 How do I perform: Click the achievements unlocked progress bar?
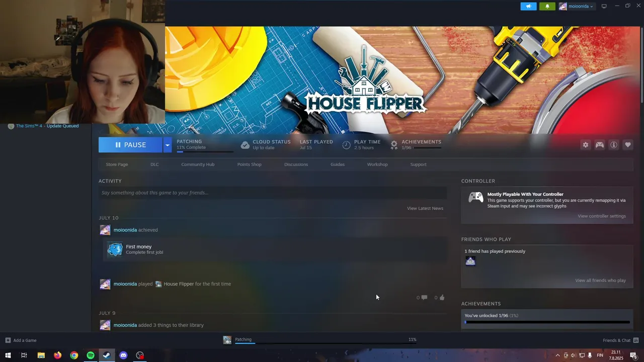tap(547, 322)
